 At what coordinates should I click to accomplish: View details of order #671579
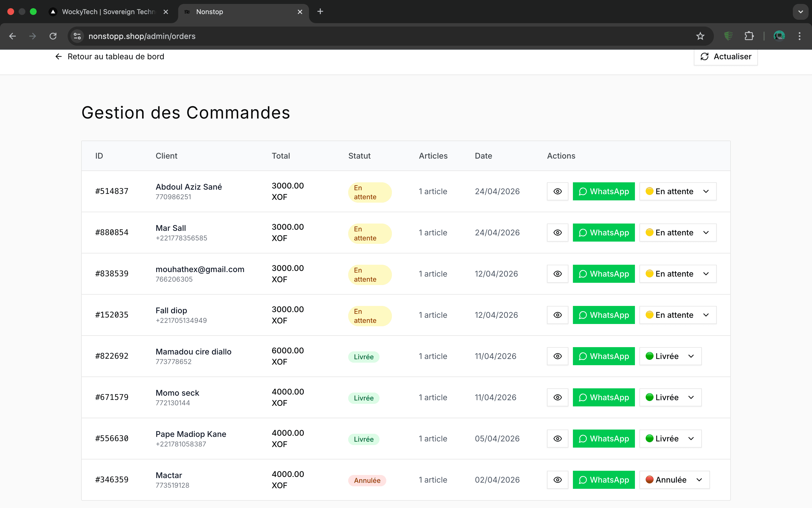[557, 397]
